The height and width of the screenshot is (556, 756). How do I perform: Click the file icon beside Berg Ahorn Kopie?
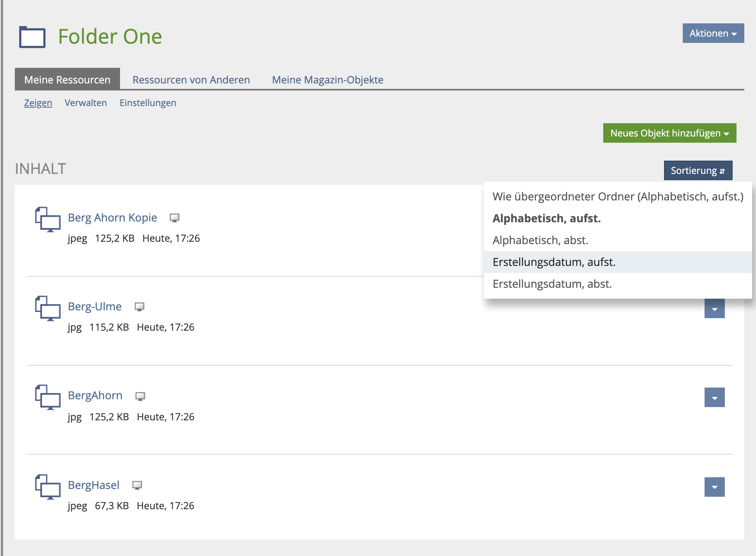tap(48, 220)
